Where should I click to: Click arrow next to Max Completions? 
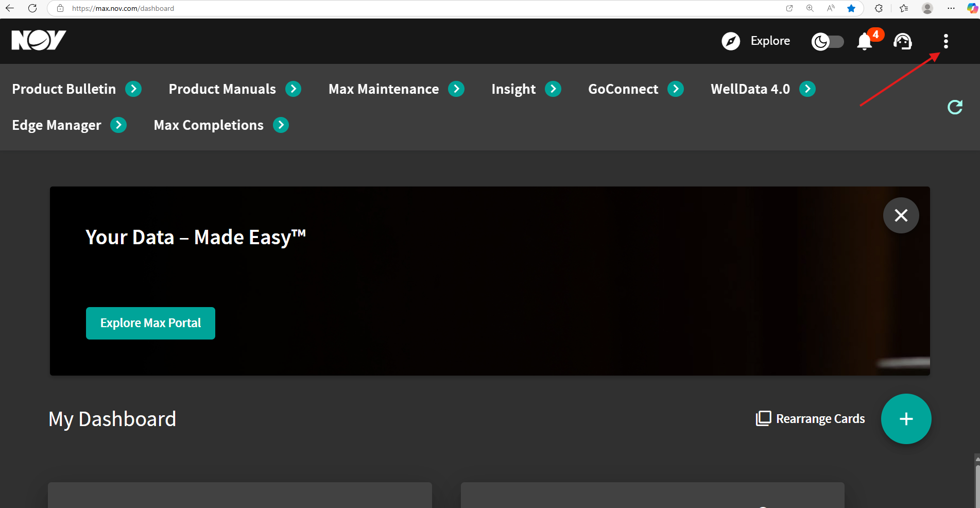tap(281, 125)
